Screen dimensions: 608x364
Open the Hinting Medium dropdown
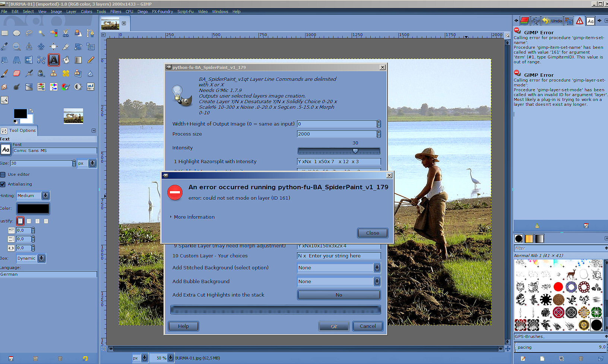click(33, 196)
